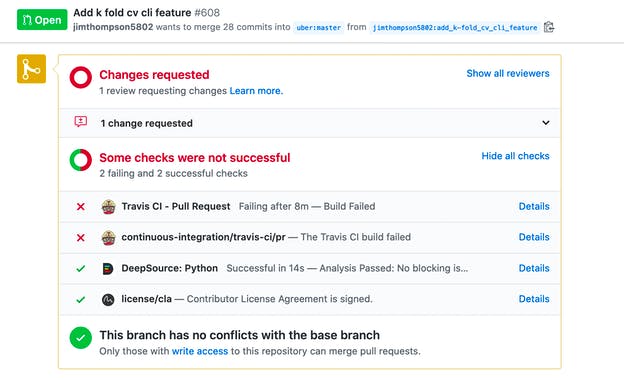The image size is (624, 380).
Task: Click the red Changes requested circle icon
Action: 81,77
